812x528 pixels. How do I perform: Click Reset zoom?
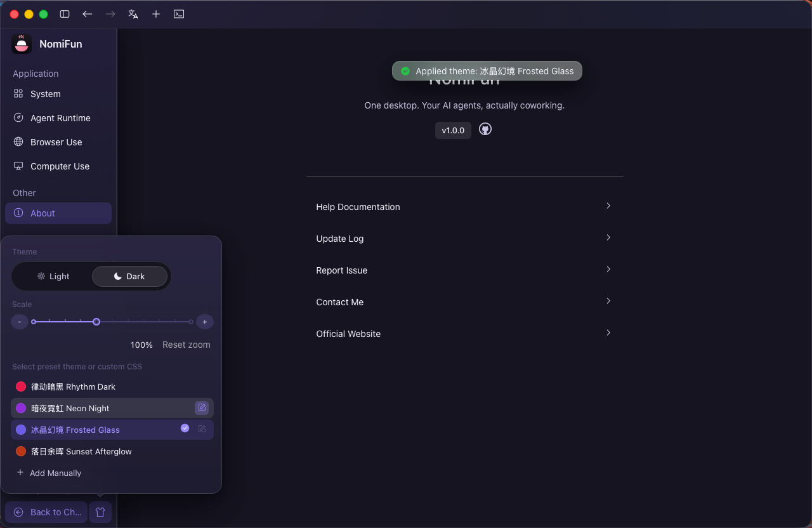(x=187, y=345)
